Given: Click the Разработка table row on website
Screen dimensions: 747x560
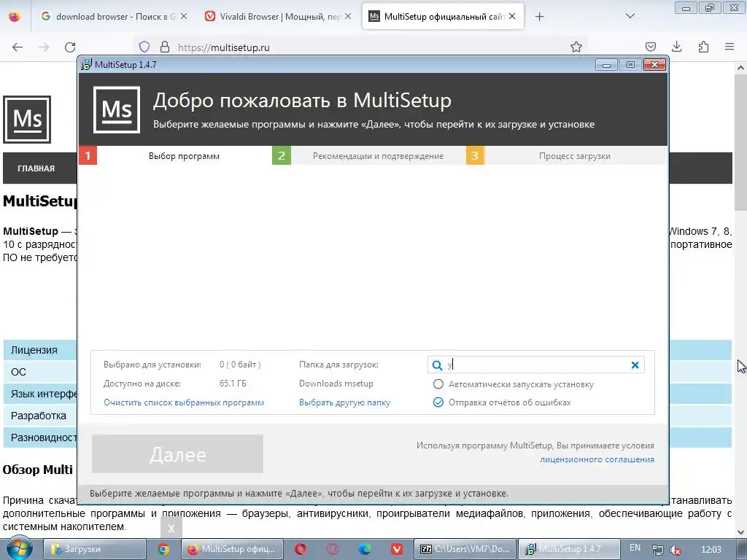Looking at the screenshot, I should pos(40,416).
